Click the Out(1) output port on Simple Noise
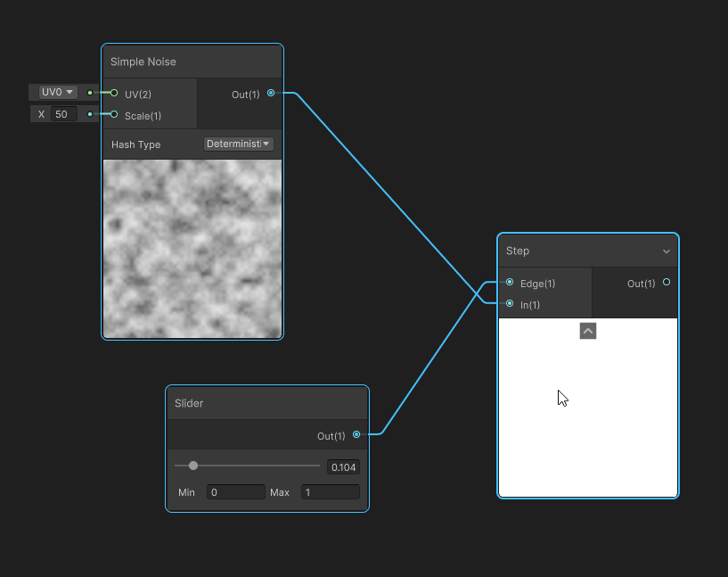The width and height of the screenshot is (728, 577). point(271,93)
